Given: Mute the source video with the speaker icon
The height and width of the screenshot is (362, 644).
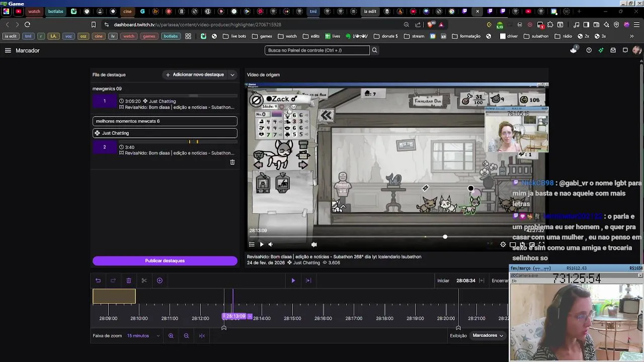Looking at the screenshot, I should click(x=271, y=244).
